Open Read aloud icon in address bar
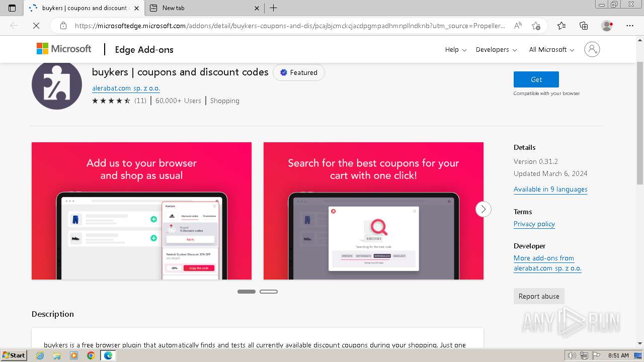Screen dimensions: 644x362 point(518,26)
